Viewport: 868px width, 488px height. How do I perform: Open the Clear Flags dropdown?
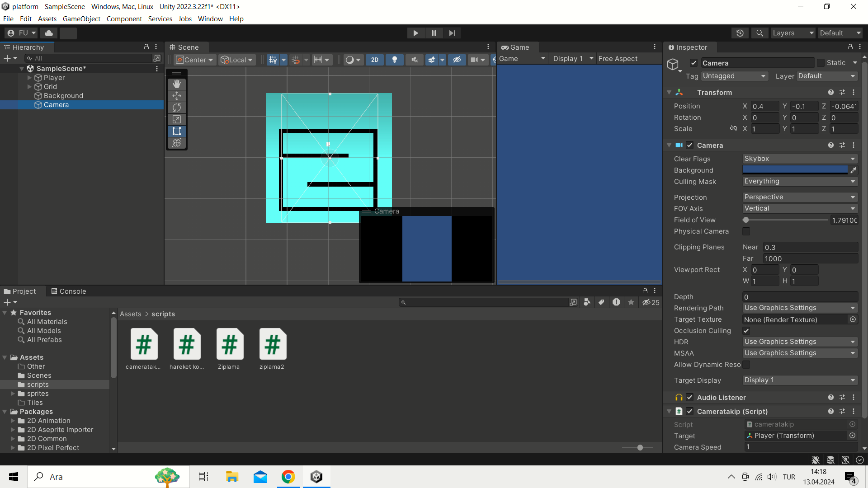800,159
